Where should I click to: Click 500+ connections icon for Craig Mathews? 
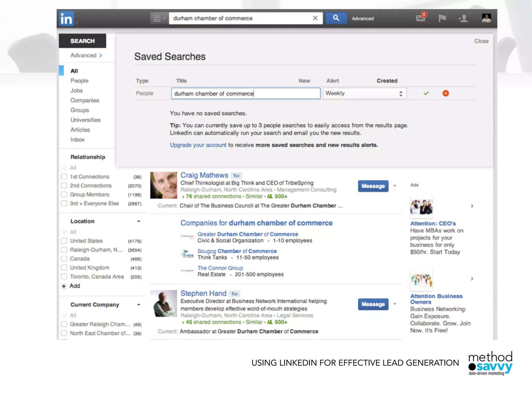point(270,196)
